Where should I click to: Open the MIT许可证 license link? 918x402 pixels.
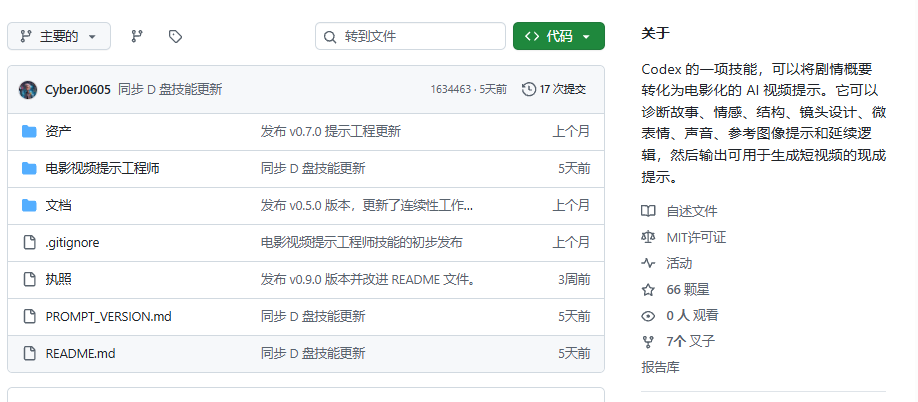pyautogui.click(x=696, y=237)
